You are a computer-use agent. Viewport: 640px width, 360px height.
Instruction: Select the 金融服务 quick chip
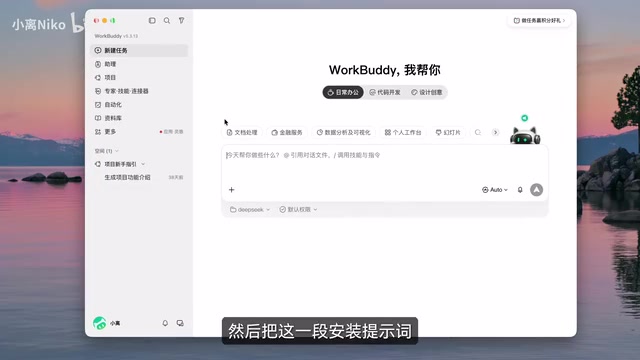coord(287,132)
